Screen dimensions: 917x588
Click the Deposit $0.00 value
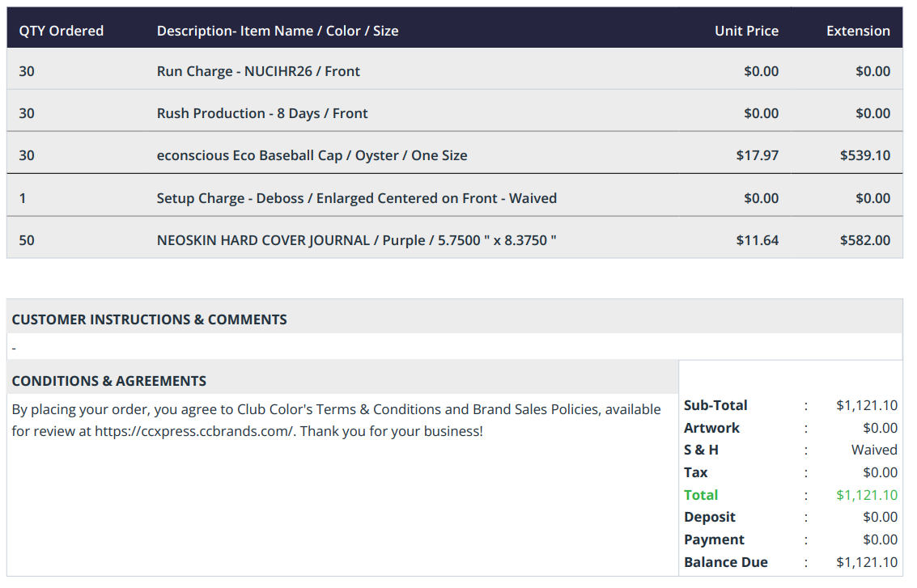pyautogui.click(x=880, y=518)
